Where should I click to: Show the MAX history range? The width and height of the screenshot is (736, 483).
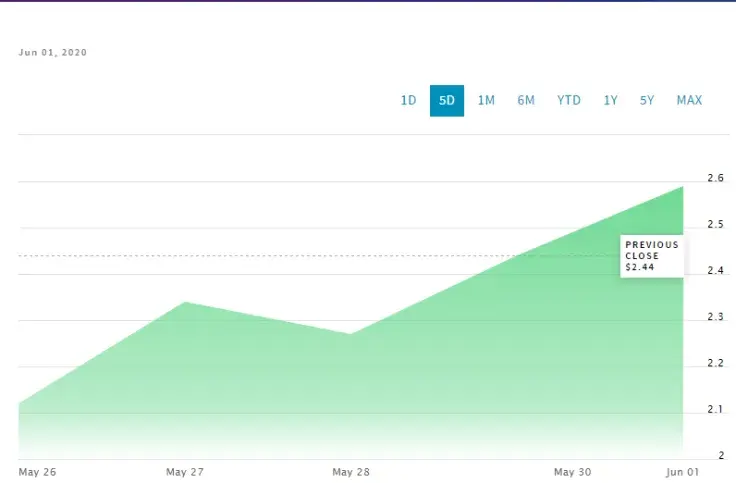(689, 100)
